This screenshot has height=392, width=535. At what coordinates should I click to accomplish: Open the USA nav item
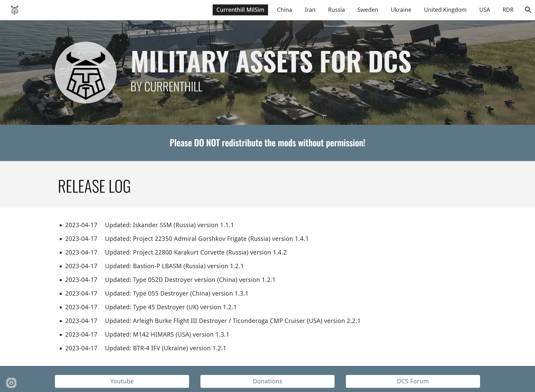click(x=484, y=10)
